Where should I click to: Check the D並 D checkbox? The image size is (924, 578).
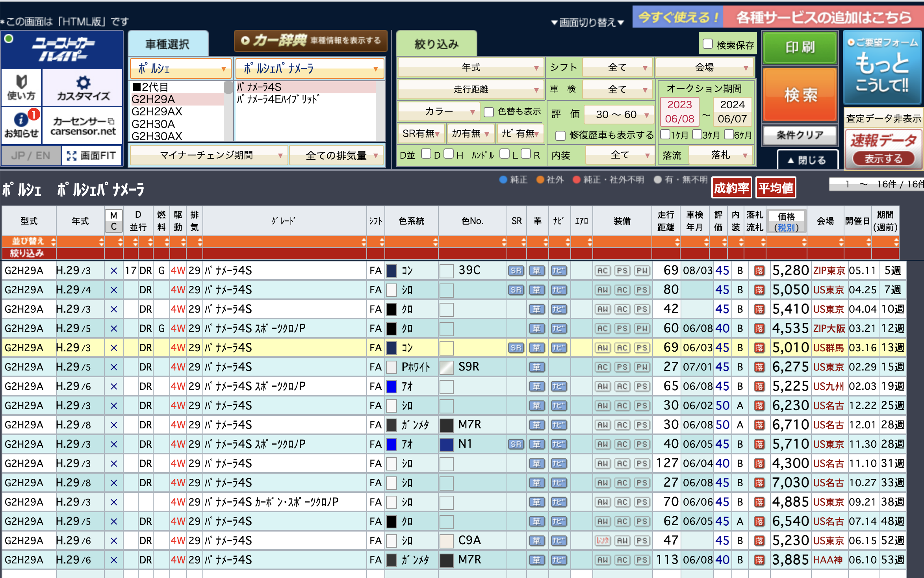(426, 154)
